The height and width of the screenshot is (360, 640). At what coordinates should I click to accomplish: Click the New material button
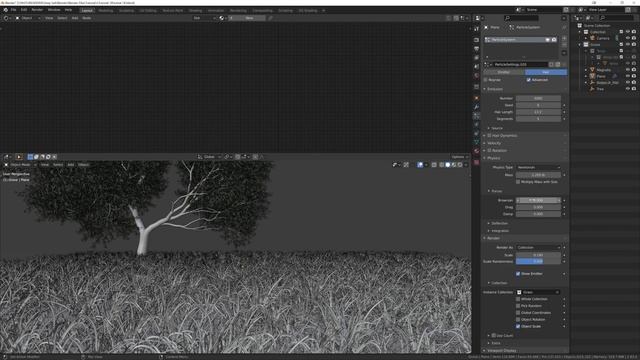249,18
